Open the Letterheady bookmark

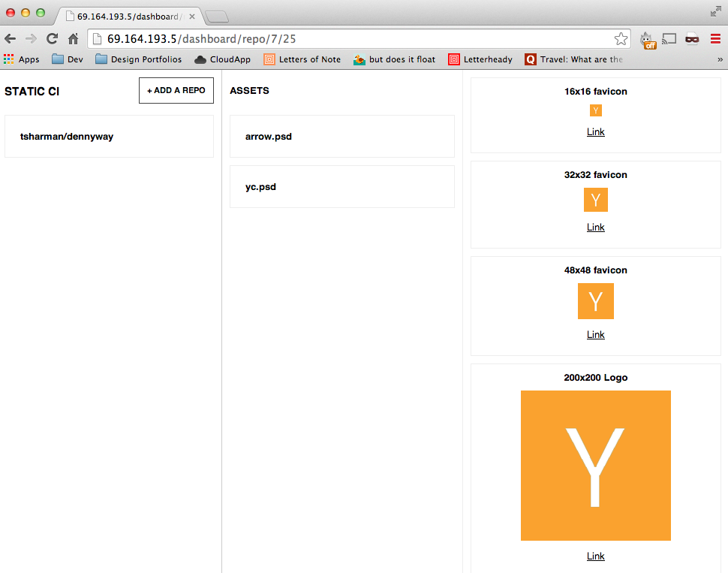pyautogui.click(x=480, y=59)
